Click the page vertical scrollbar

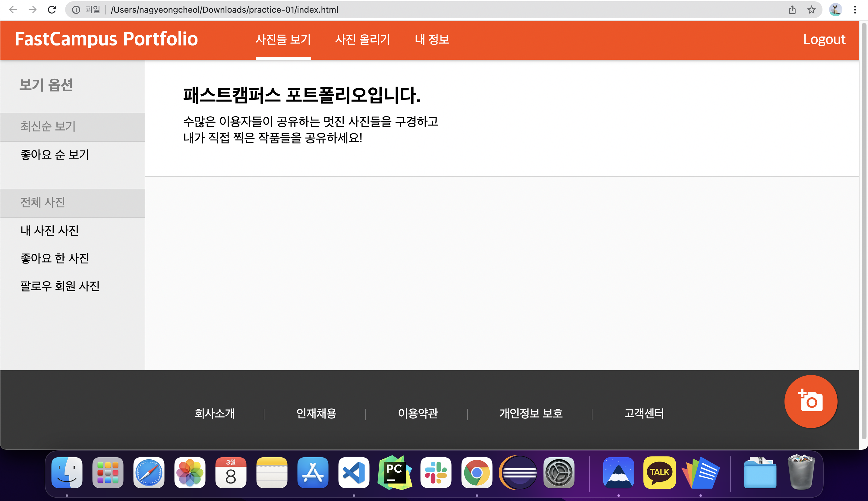click(x=863, y=231)
